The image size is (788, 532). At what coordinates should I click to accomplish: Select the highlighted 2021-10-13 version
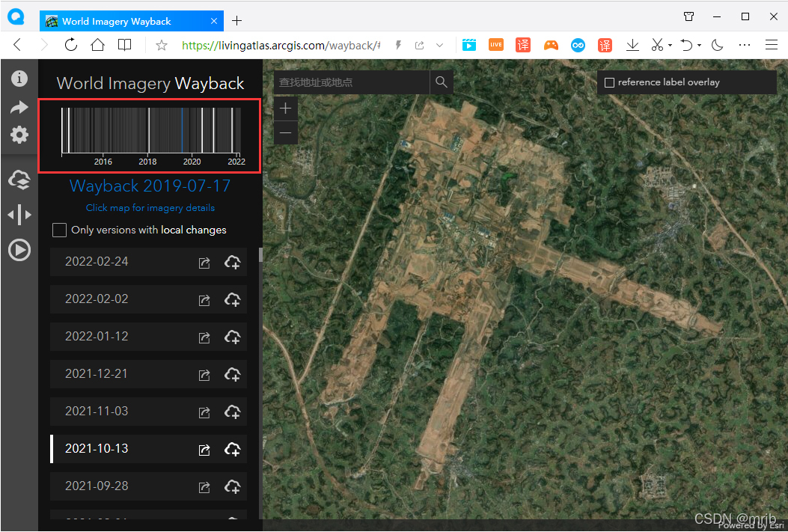click(148, 449)
